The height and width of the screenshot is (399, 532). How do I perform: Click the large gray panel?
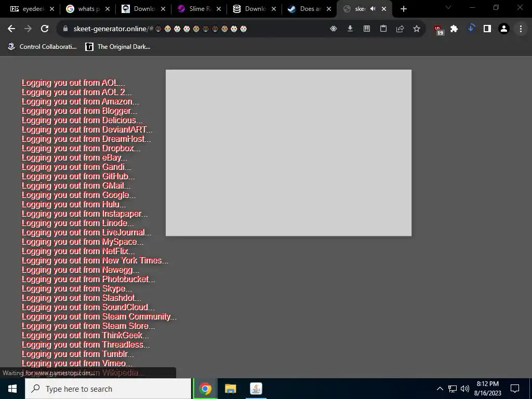(x=288, y=153)
